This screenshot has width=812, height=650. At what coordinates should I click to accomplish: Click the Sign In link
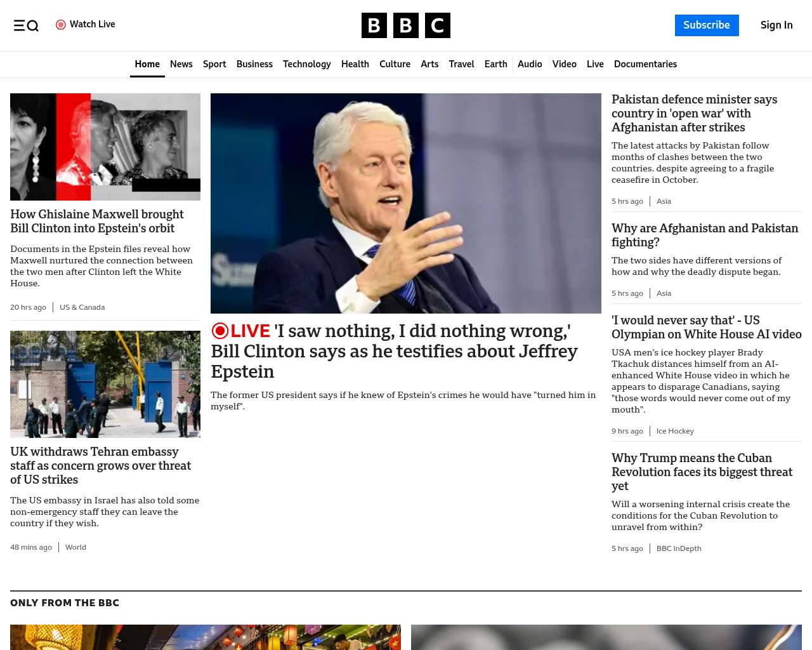(776, 25)
